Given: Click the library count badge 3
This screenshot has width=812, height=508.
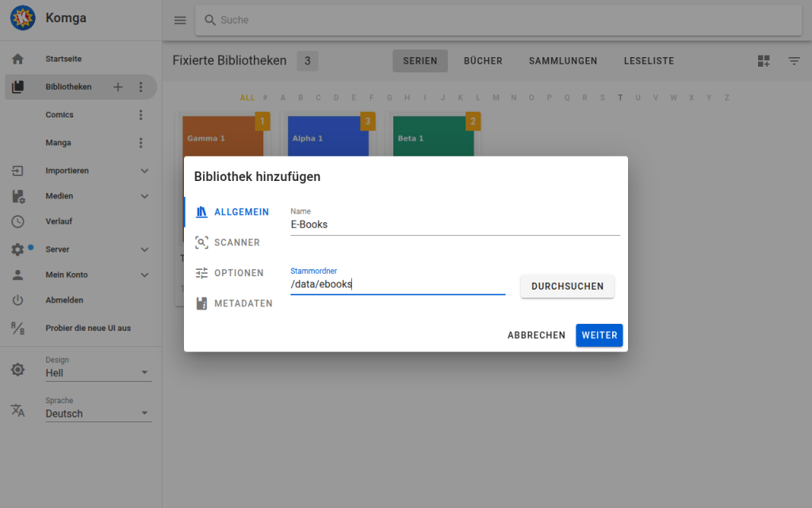Looking at the screenshot, I should [307, 61].
